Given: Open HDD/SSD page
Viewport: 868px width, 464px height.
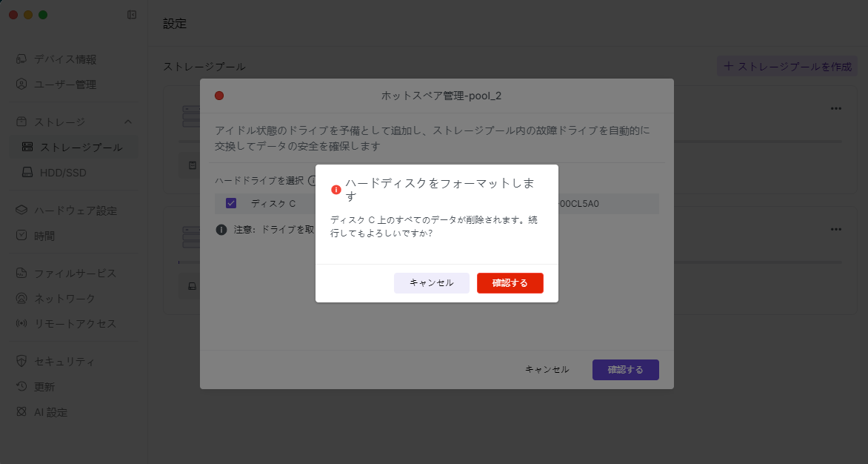Looking at the screenshot, I should 63,173.
